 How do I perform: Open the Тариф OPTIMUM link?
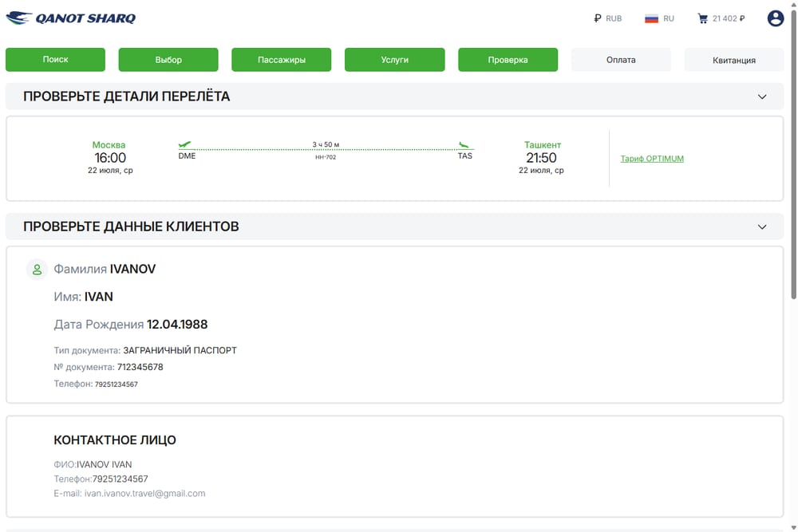click(652, 159)
